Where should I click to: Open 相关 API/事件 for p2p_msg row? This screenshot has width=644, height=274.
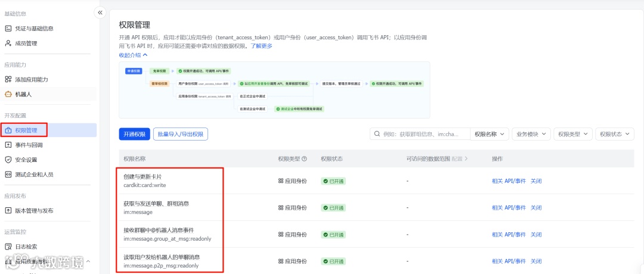pos(509,261)
